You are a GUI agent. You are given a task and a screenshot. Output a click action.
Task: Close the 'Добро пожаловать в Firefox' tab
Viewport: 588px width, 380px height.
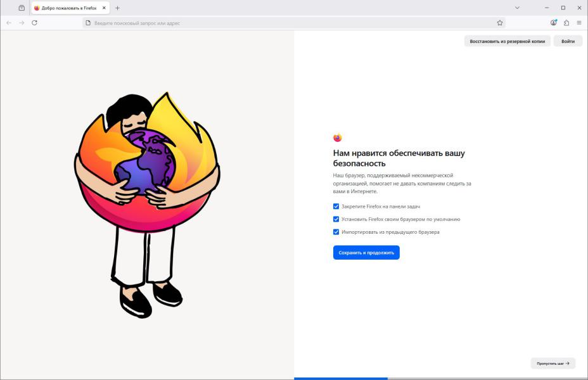click(104, 8)
